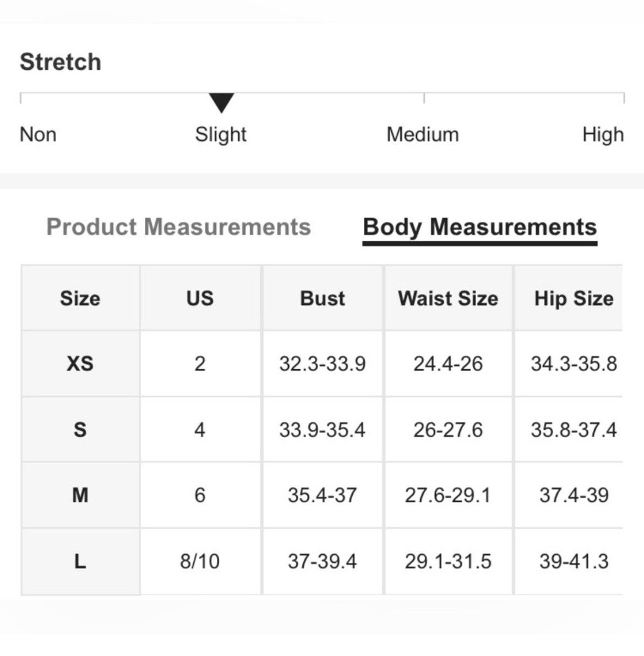Select the Body Measurements tab
Viewport: 644px width, 656px height.
[479, 229]
